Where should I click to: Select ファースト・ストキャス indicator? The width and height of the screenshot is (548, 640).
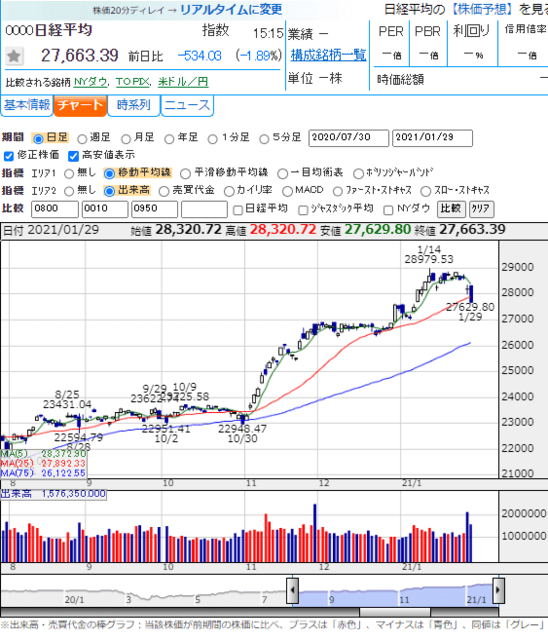click(x=337, y=191)
